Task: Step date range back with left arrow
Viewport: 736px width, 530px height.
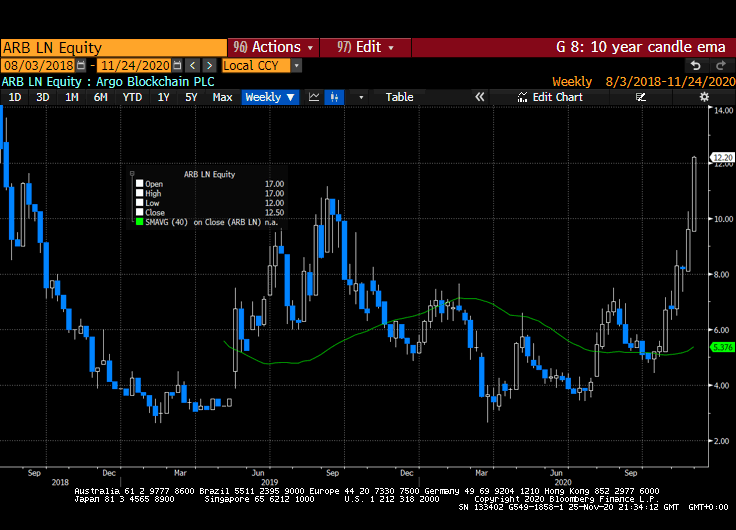Action: [x=193, y=65]
